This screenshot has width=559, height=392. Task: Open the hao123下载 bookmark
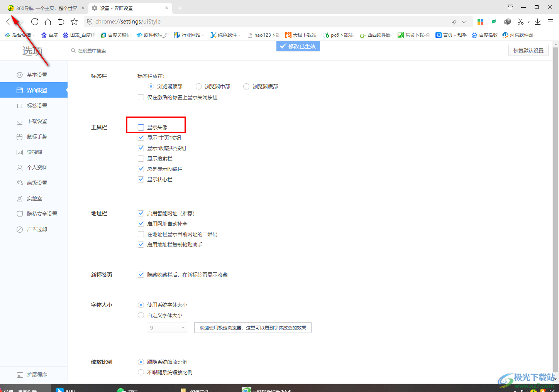[x=263, y=35]
